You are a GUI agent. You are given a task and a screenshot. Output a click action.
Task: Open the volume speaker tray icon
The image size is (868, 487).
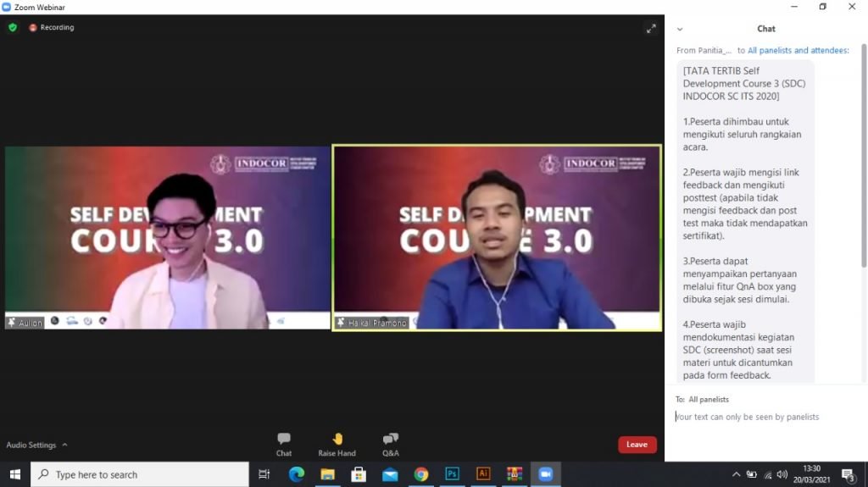point(782,474)
